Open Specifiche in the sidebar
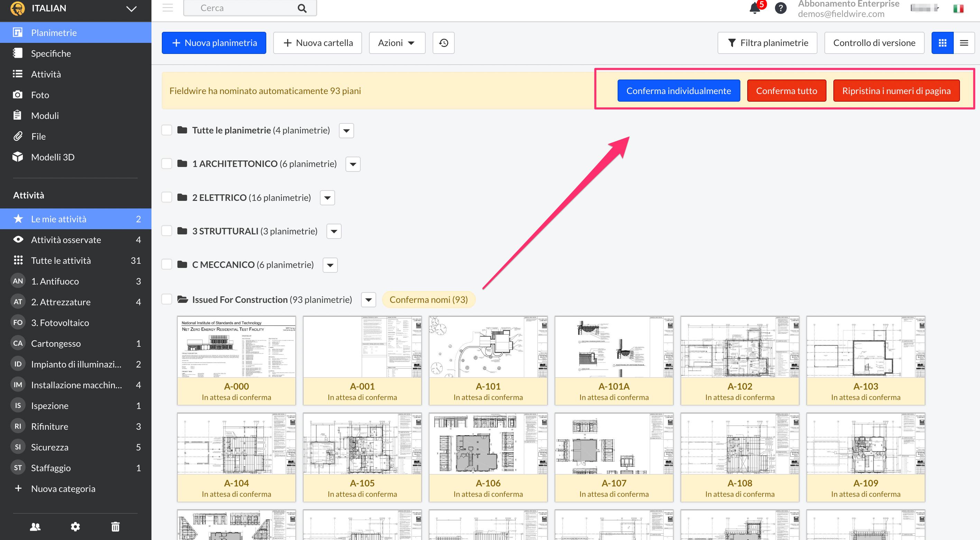Image resolution: width=980 pixels, height=540 pixels. click(x=51, y=53)
